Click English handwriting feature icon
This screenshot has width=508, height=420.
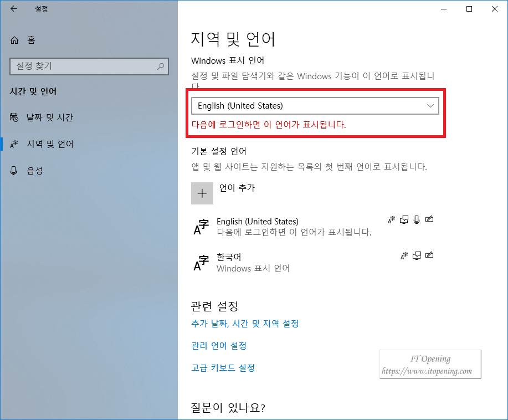pyautogui.click(x=429, y=219)
